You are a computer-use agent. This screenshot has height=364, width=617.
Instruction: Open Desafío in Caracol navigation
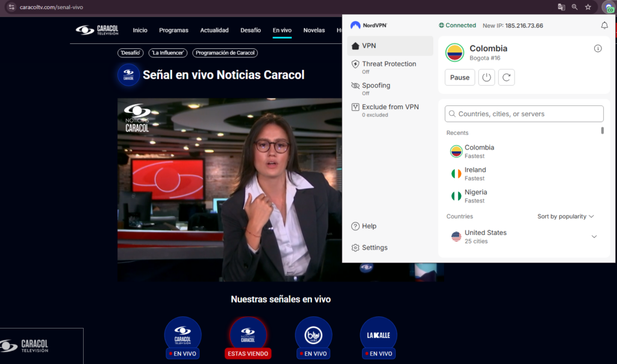click(251, 30)
